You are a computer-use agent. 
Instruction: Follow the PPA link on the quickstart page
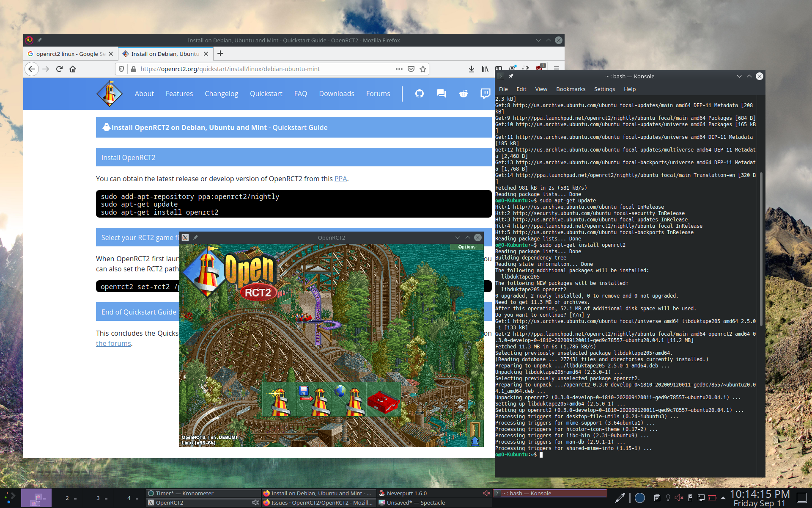tap(340, 179)
